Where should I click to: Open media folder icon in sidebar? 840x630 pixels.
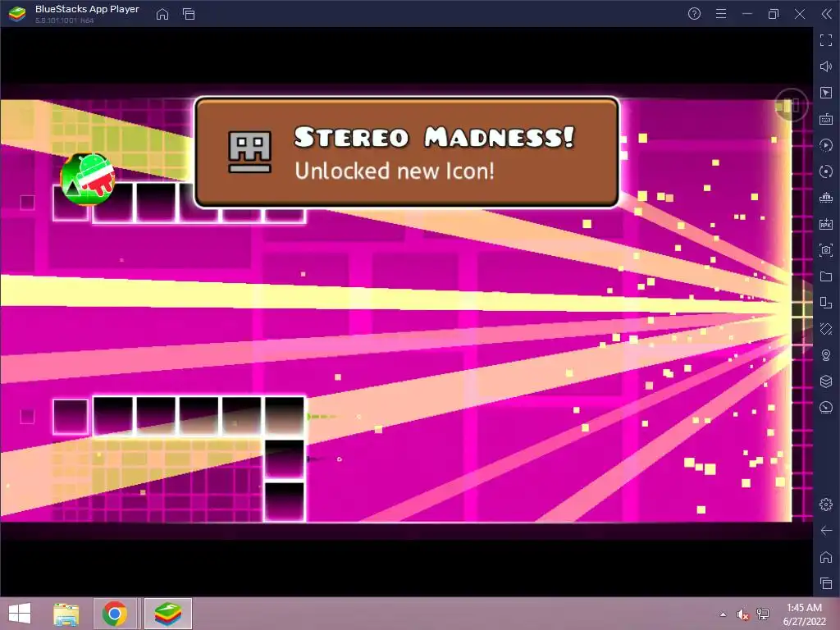click(x=826, y=276)
